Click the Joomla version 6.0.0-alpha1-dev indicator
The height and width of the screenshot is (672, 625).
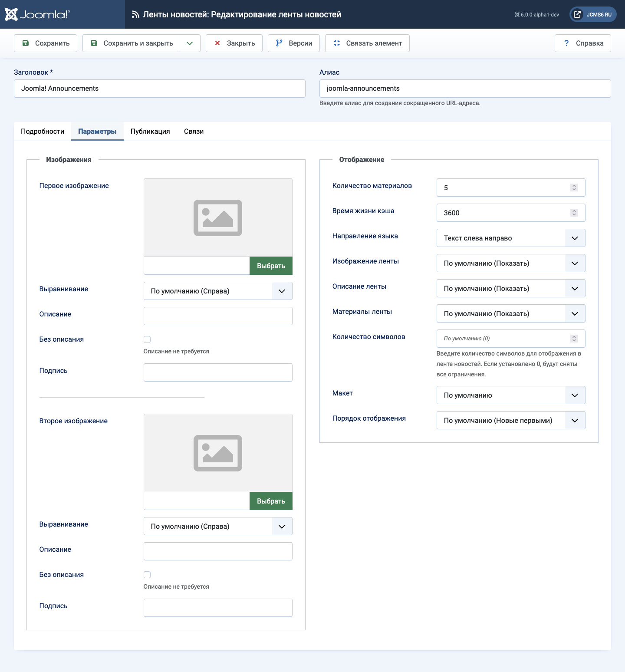537,15
